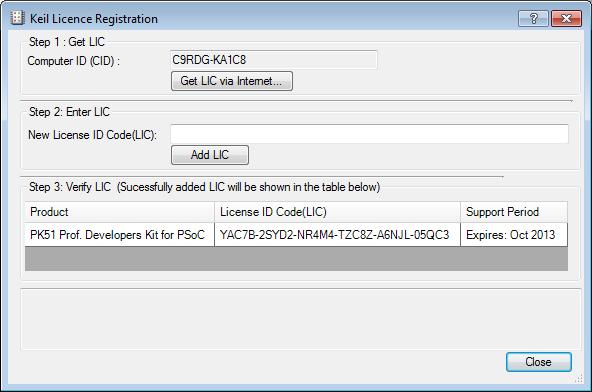Click the Add LIC button
The width and height of the screenshot is (592, 392).
[x=210, y=155]
